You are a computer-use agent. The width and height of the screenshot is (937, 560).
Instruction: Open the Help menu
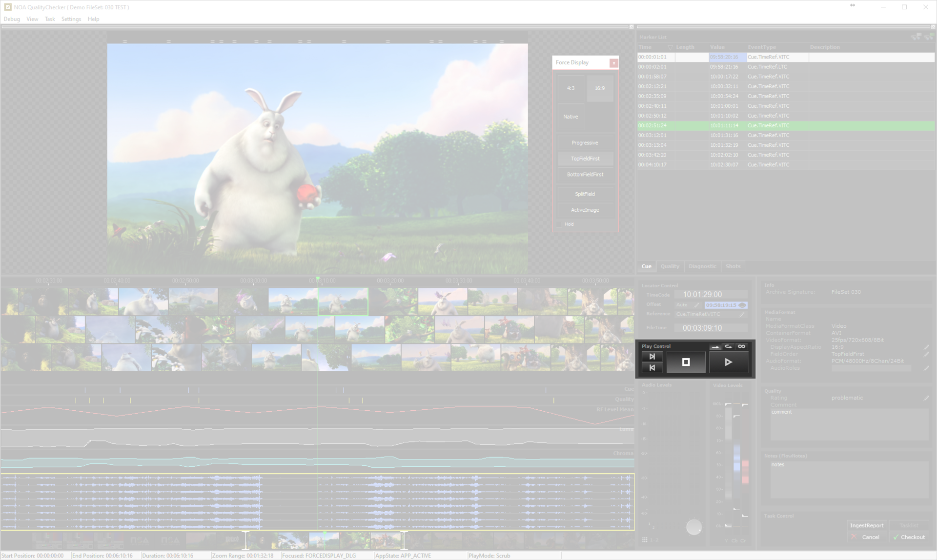point(93,19)
